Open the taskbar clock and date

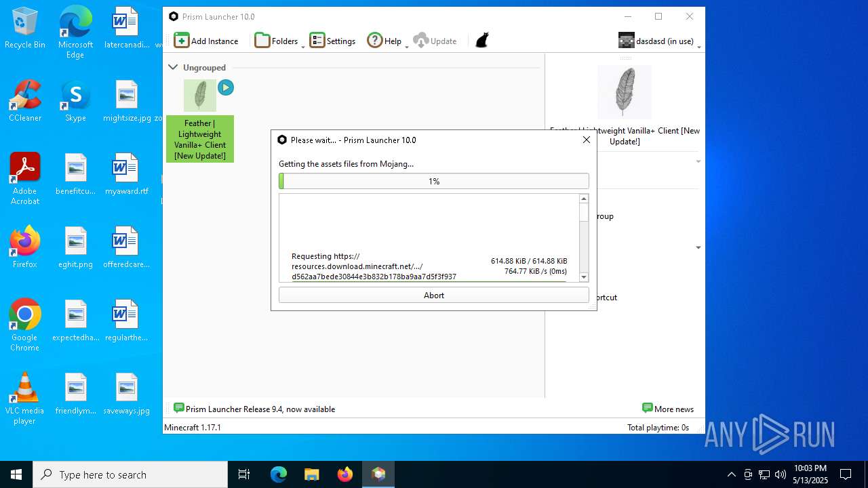[810, 474]
